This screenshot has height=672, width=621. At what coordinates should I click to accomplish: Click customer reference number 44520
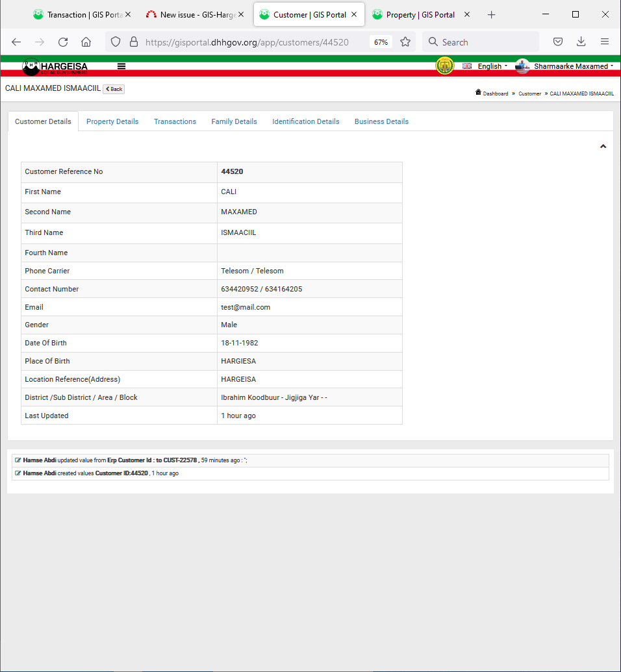(232, 171)
